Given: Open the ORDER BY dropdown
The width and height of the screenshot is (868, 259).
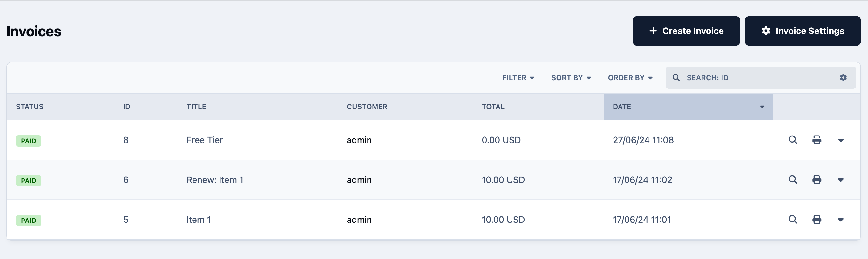Looking at the screenshot, I should (x=630, y=78).
